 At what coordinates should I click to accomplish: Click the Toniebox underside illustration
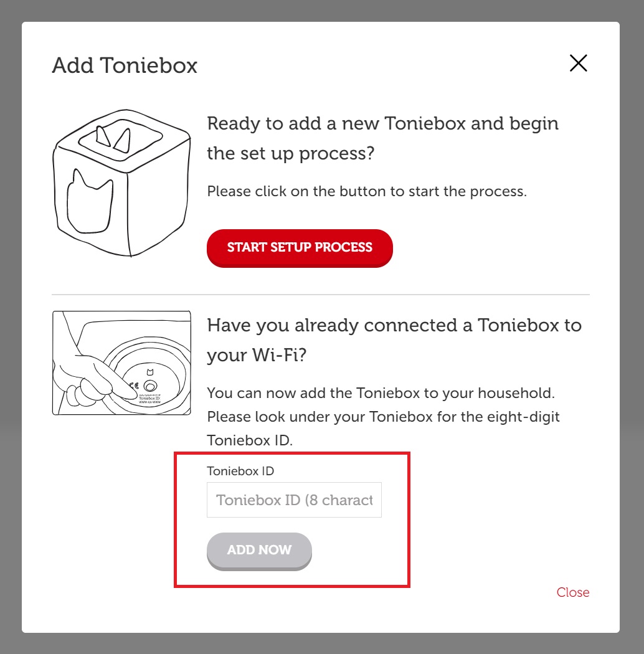tap(121, 363)
